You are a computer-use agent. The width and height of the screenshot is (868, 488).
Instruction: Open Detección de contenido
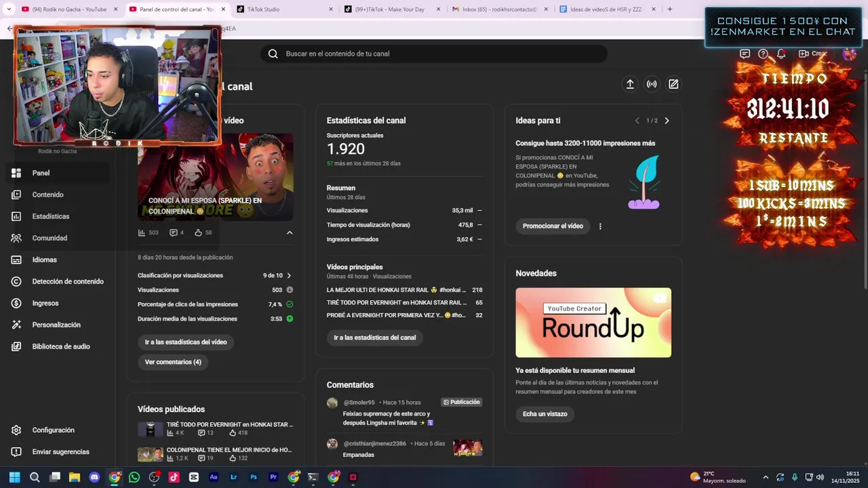(x=58, y=281)
